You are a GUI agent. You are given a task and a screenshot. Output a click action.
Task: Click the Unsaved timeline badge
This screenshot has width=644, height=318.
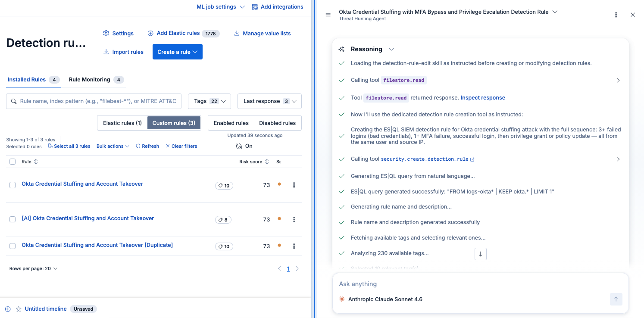click(x=84, y=309)
